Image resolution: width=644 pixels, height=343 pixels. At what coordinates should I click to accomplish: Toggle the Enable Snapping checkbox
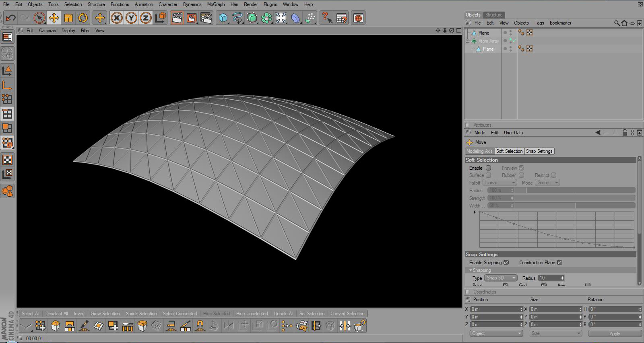tap(506, 263)
